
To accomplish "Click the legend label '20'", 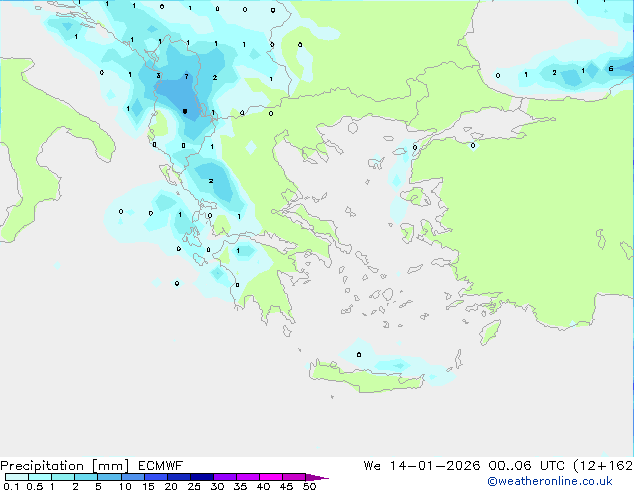I will click(x=171, y=486).
